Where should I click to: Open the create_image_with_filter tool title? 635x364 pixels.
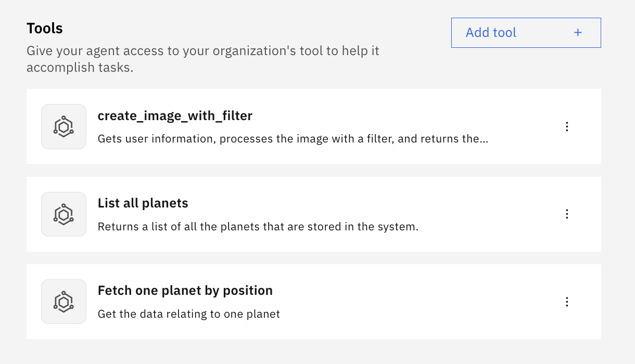pyautogui.click(x=175, y=116)
